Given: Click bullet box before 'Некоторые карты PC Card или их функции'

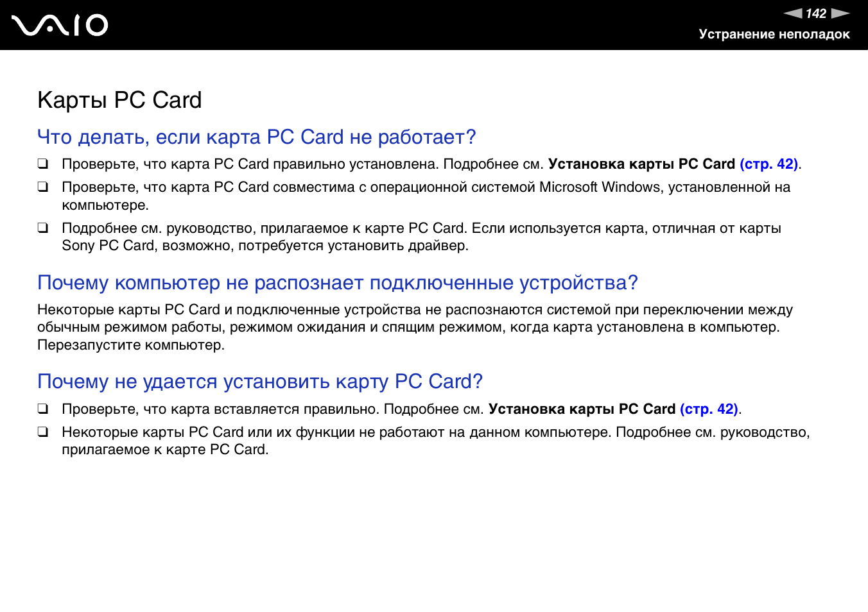Looking at the screenshot, I should pyautogui.click(x=42, y=432).
